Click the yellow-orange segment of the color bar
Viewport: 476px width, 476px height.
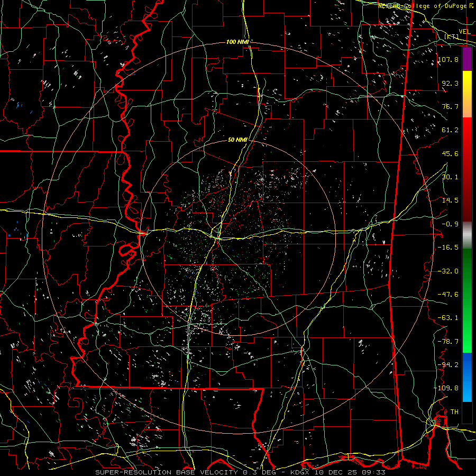point(467,94)
